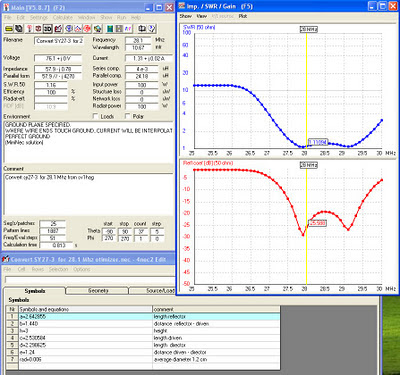Click the 'length reflector' comment cell

[216, 316]
